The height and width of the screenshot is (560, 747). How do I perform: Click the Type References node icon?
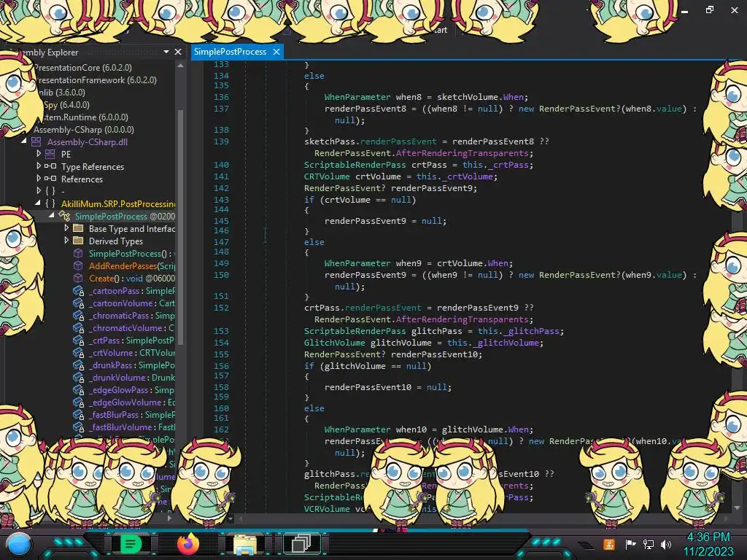pyautogui.click(x=50, y=167)
